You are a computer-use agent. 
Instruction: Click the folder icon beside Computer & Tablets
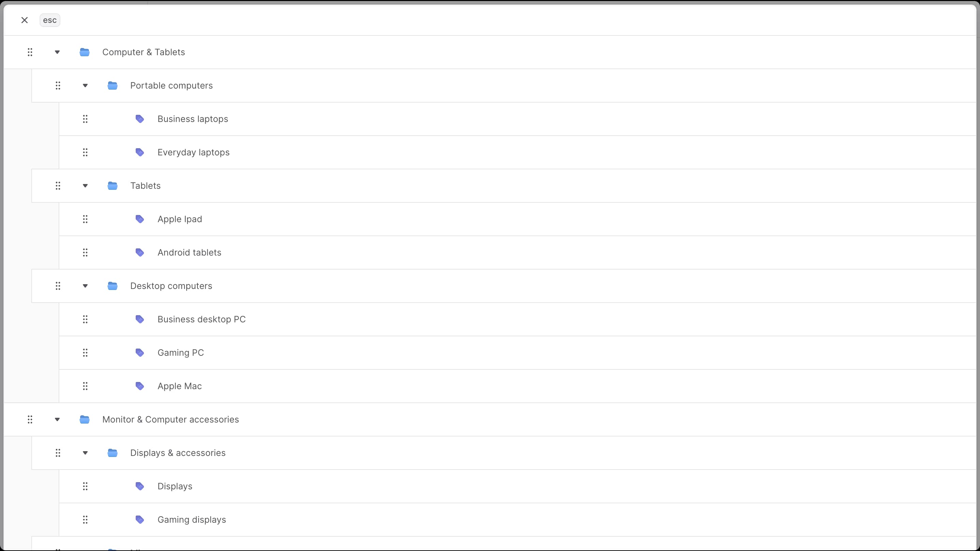point(85,52)
